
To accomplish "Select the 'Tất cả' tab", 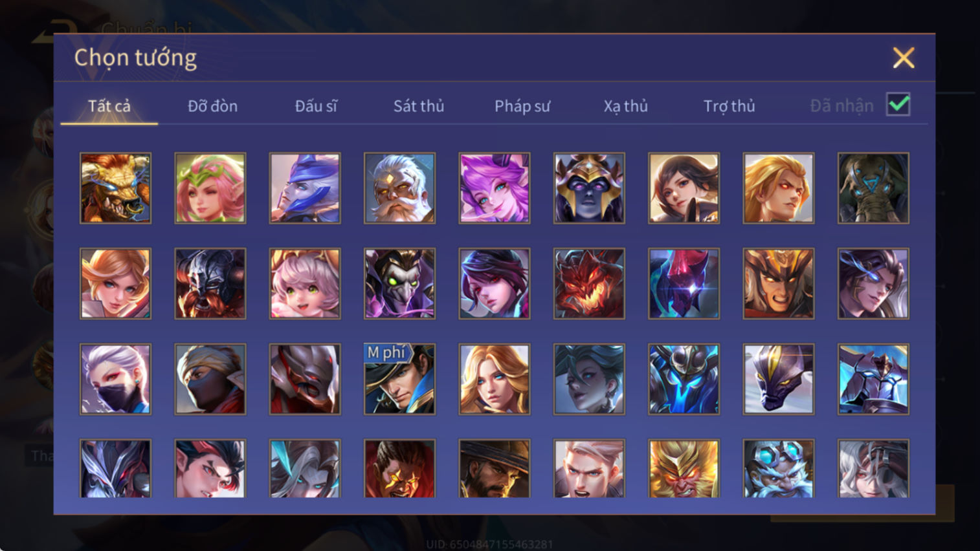I will point(109,106).
